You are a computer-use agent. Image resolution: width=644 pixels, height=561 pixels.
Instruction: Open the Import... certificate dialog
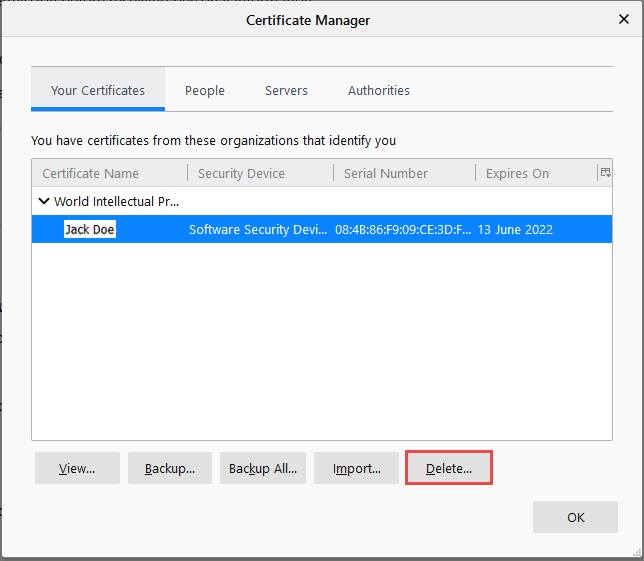coord(357,468)
